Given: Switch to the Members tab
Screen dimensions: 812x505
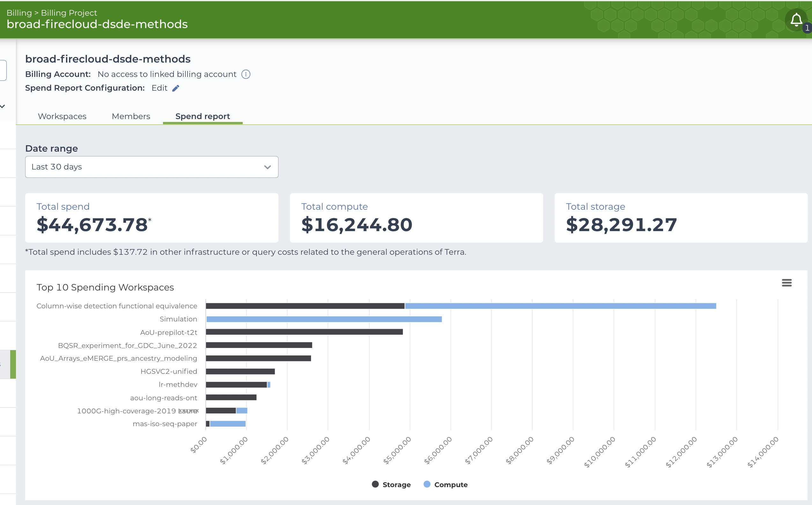Looking at the screenshot, I should pyautogui.click(x=131, y=116).
